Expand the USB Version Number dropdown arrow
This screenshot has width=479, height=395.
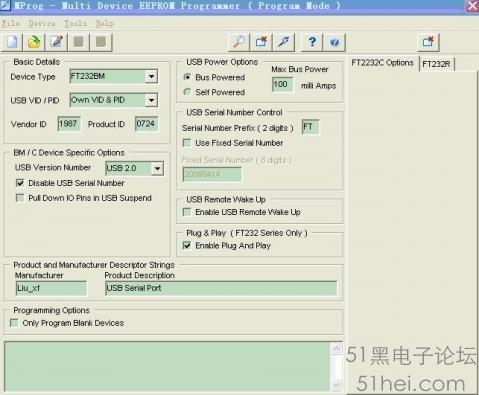(x=157, y=168)
